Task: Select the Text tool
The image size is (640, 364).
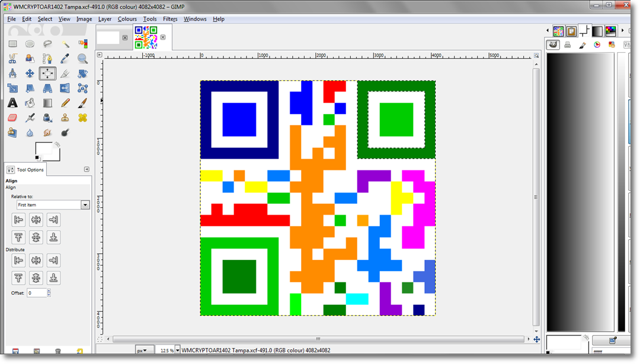Action: pos(12,103)
